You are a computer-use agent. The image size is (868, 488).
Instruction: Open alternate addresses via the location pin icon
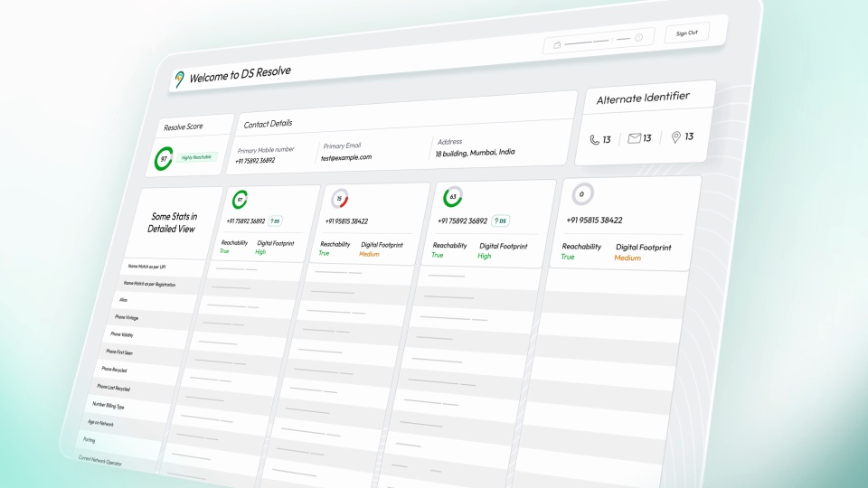pos(676,137)
